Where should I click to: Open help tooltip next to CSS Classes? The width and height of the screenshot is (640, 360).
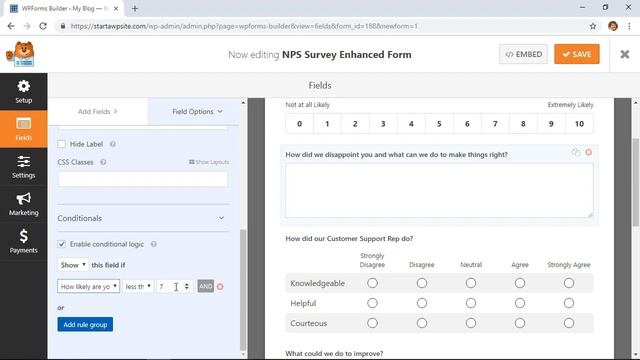coord(103,162)
